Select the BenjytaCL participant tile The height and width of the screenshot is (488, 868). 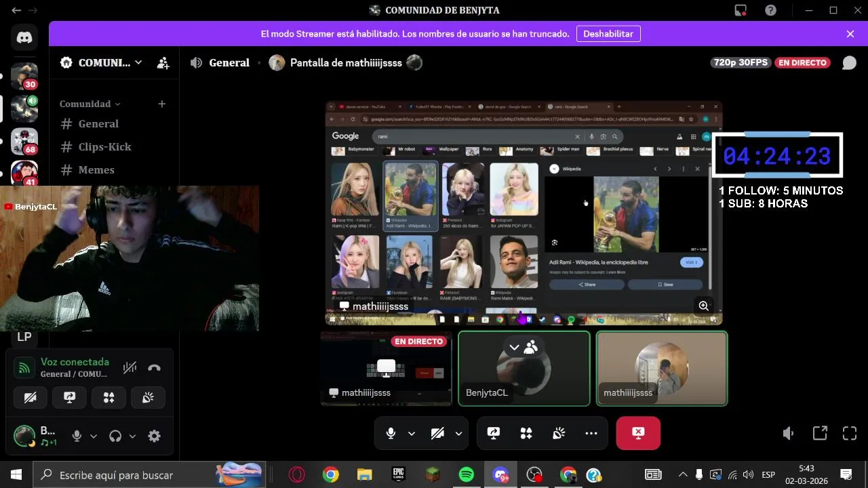[524, 369]
